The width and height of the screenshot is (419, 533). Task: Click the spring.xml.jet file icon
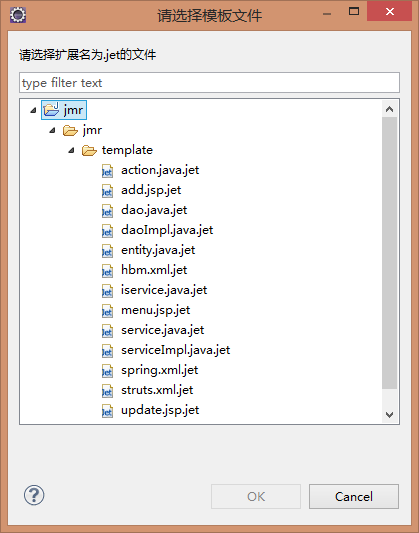[107, 371]
